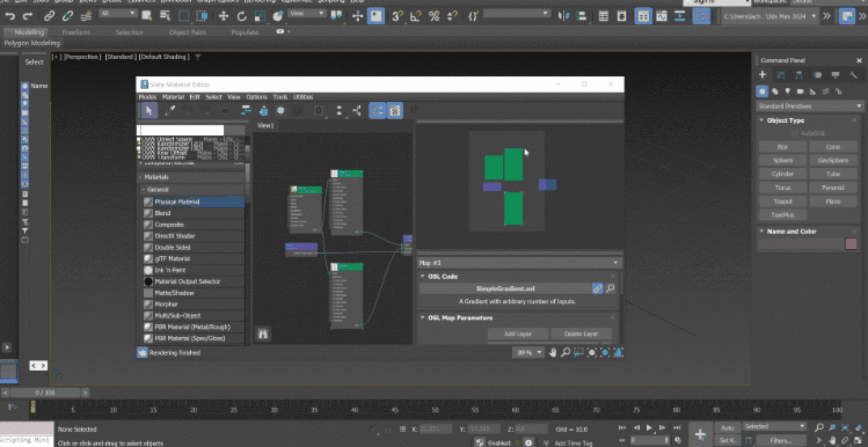868x447 pixels.
Task: Switch to the Freeform tab on ribbon
Action: (76, 32)
